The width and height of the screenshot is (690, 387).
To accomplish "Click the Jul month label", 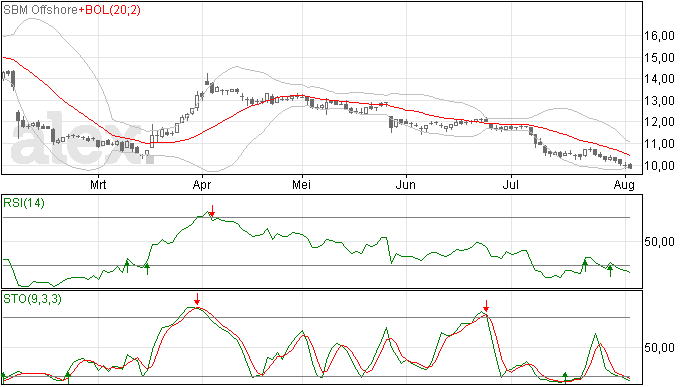I will point(510,184).
